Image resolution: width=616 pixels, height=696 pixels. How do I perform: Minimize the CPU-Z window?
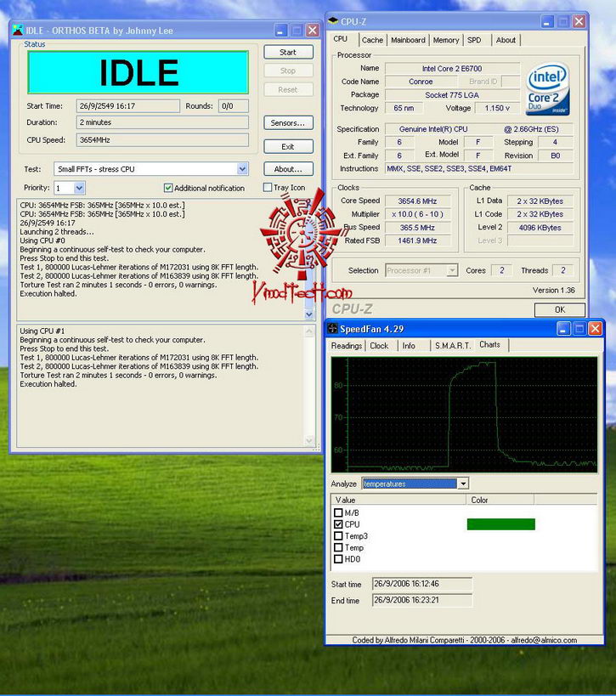[547, 21]
